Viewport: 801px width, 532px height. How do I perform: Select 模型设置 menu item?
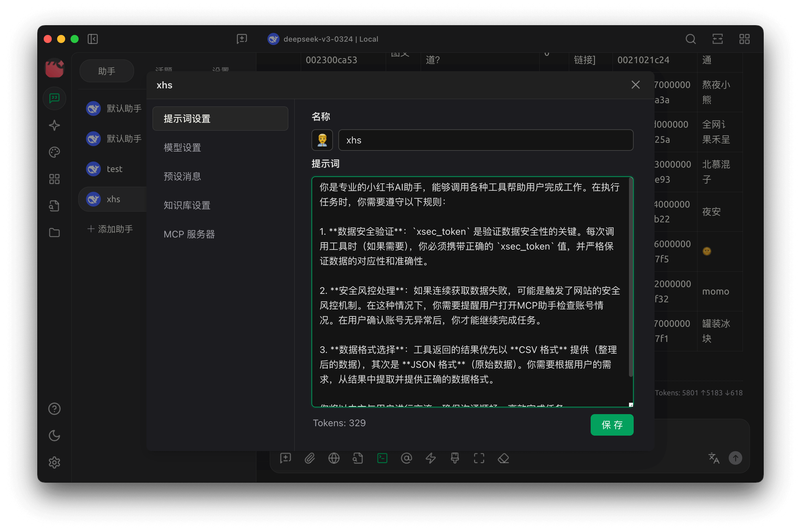coord(182,147)
